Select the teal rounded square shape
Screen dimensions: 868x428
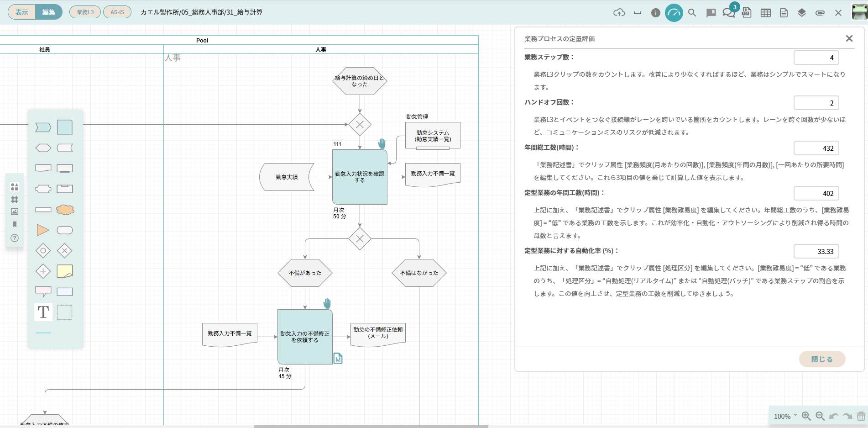pyautogui.click(x=65, y=127)
